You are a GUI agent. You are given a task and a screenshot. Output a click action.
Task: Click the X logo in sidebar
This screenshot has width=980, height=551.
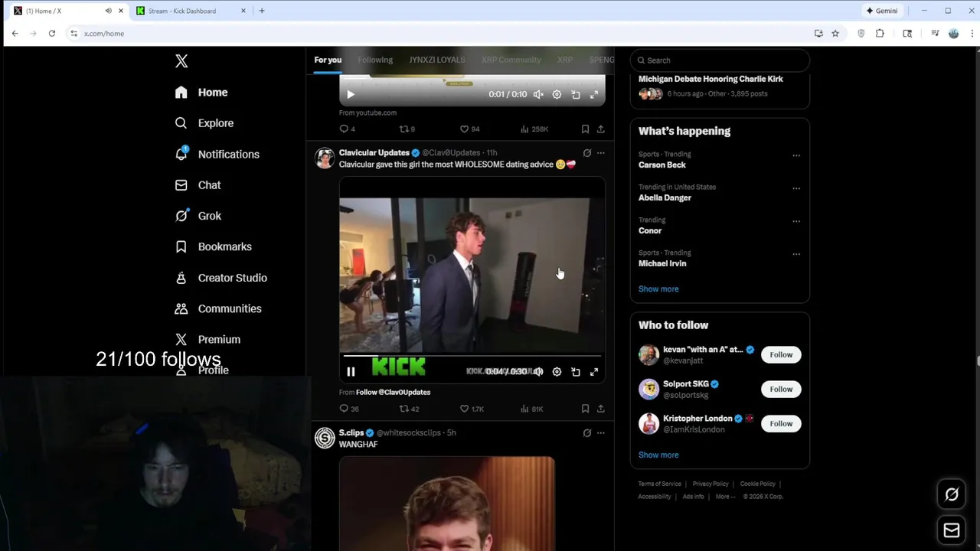coord(181,61)
